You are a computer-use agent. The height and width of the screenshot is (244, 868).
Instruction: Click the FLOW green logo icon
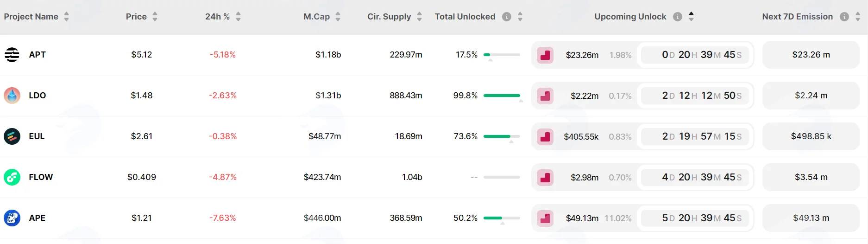pyautogui.click(x=12, y=177)
